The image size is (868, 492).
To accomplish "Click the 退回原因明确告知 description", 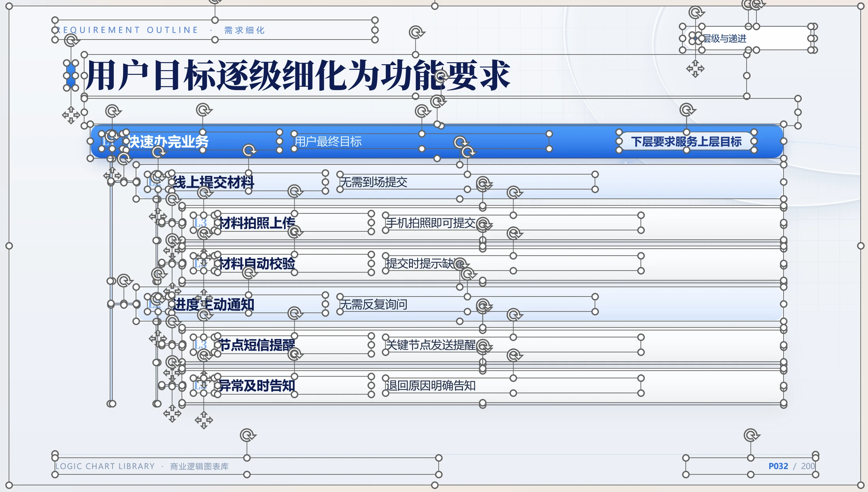I will pos(431,386).
